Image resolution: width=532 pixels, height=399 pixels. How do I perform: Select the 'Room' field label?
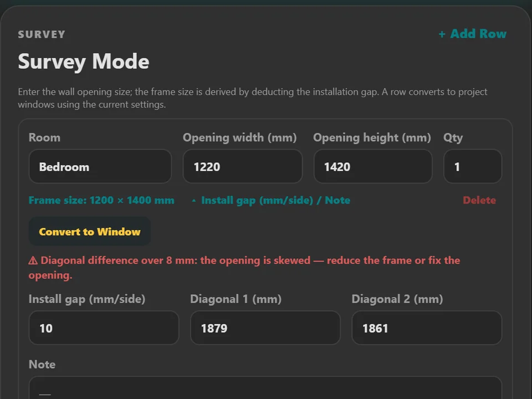pyautogui.click(x=44, y=137)
